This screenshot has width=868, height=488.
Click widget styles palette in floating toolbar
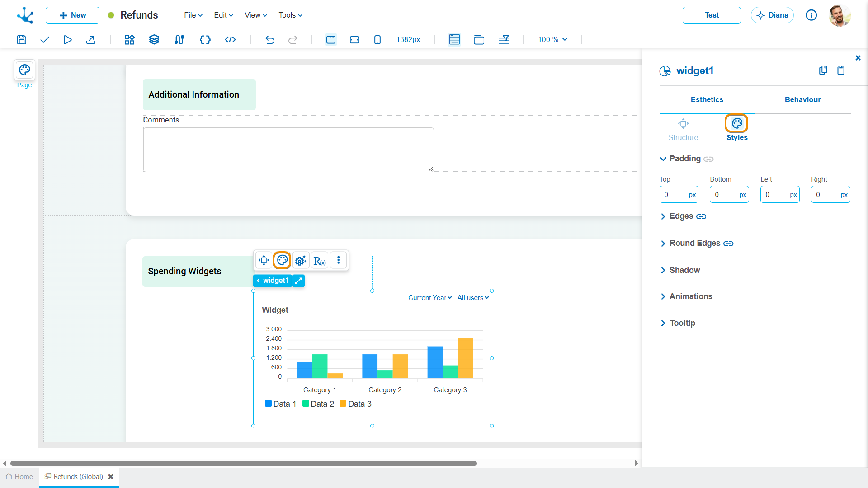click(x=282, y=260)
